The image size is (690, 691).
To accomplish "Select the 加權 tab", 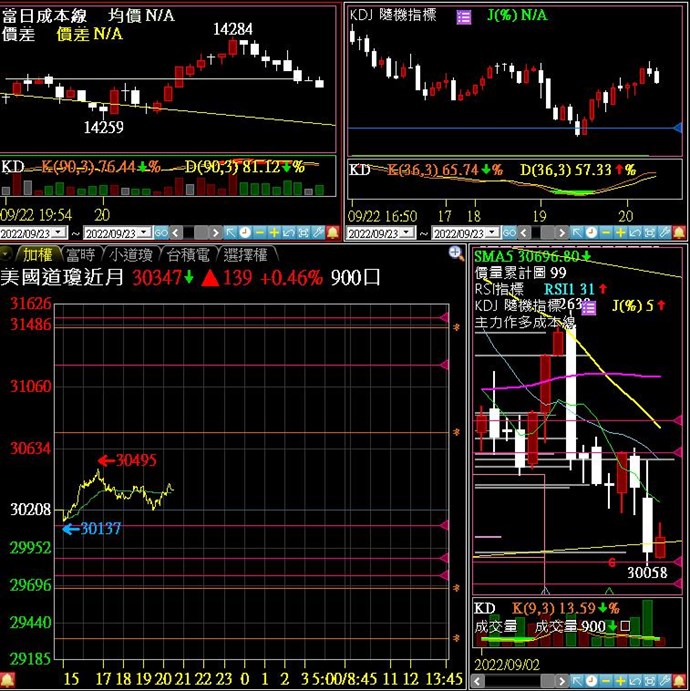I will [x=37, y=255].
